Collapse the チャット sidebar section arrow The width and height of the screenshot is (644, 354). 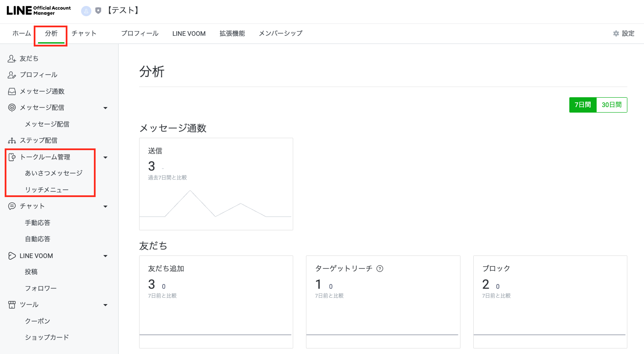click(x=105, y=207)
